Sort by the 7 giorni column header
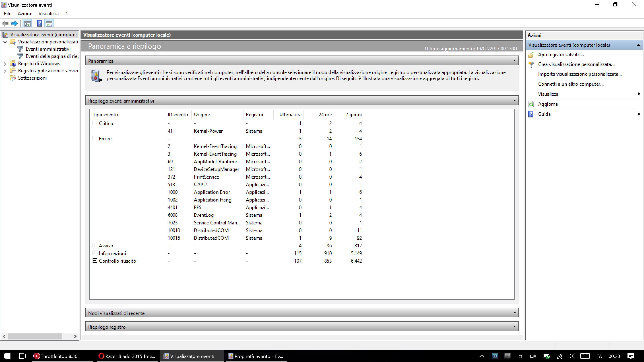Screen dimensions: 644x362 coord(349,114)
